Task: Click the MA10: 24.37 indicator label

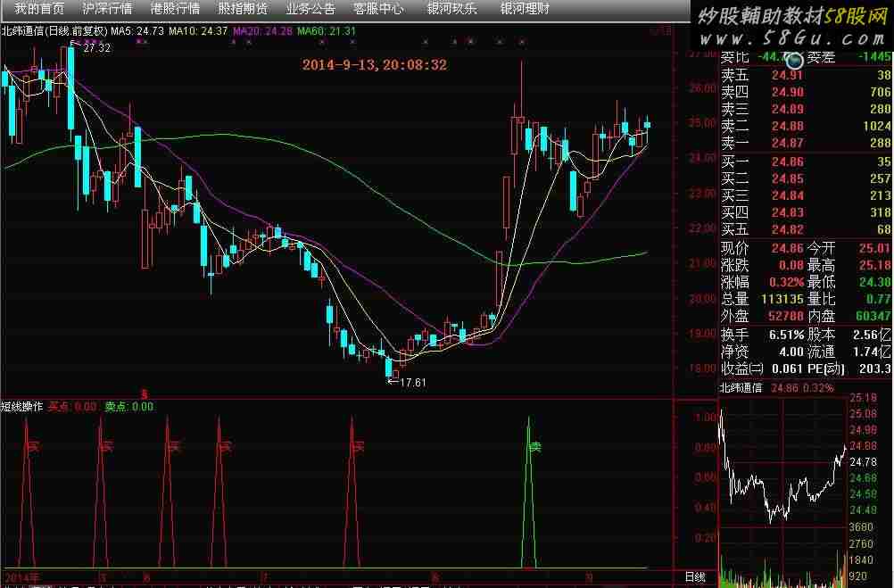Action: coord(198,31)
